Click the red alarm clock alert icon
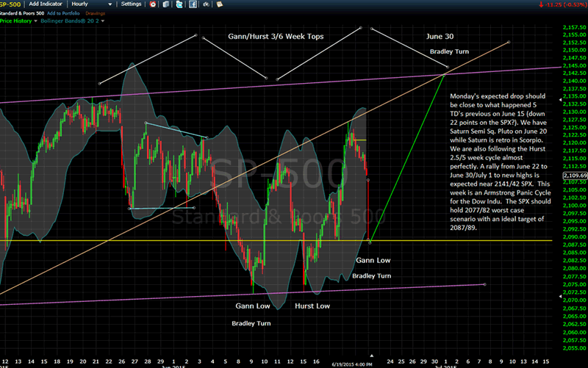588x368 pixels. (x=153, y=4)
